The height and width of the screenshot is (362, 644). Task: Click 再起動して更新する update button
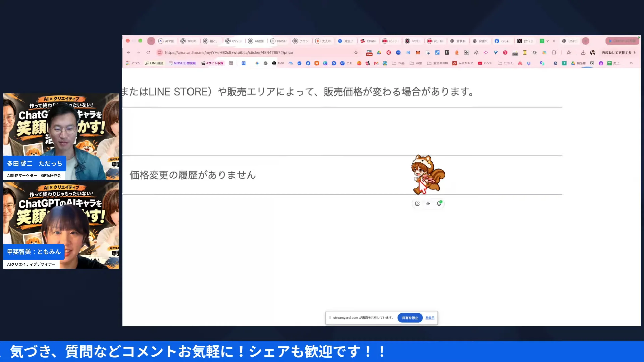(x=616, y=52)
